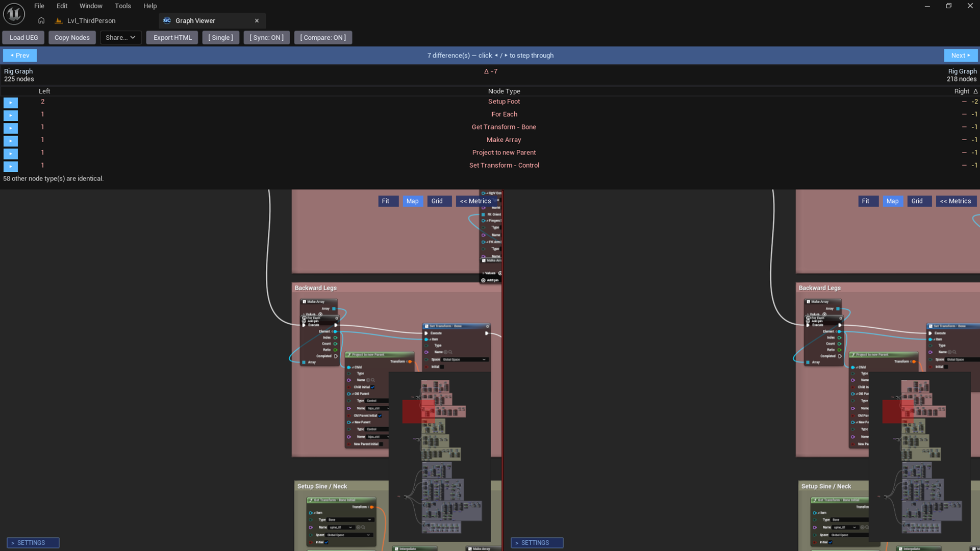Step to the next difference with Next
The width and height of the screenshot is (980, 551).
click(x=961, y=56)
